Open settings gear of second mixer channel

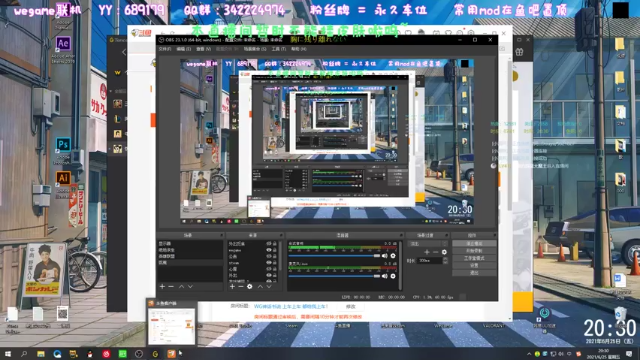pos(393,276)
